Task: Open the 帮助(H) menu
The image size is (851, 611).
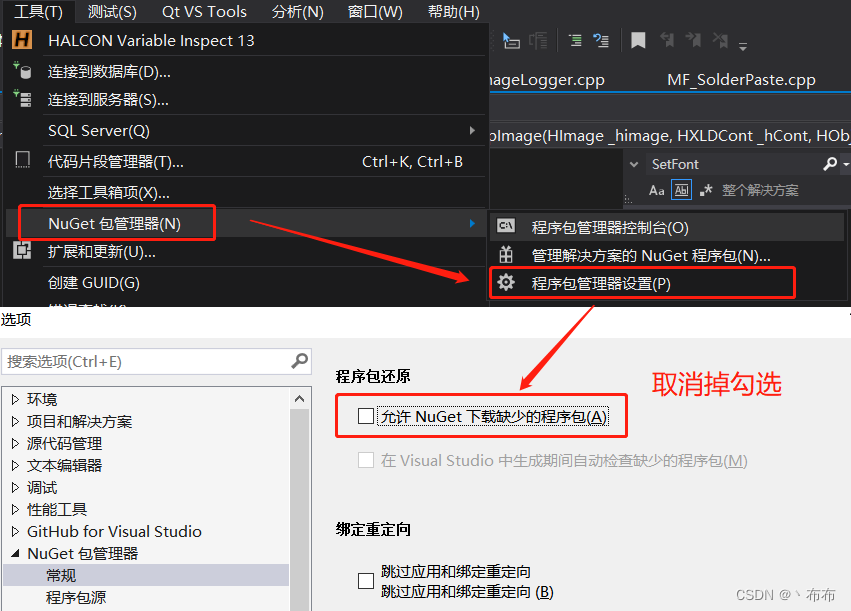Action: tap(454, 11)
